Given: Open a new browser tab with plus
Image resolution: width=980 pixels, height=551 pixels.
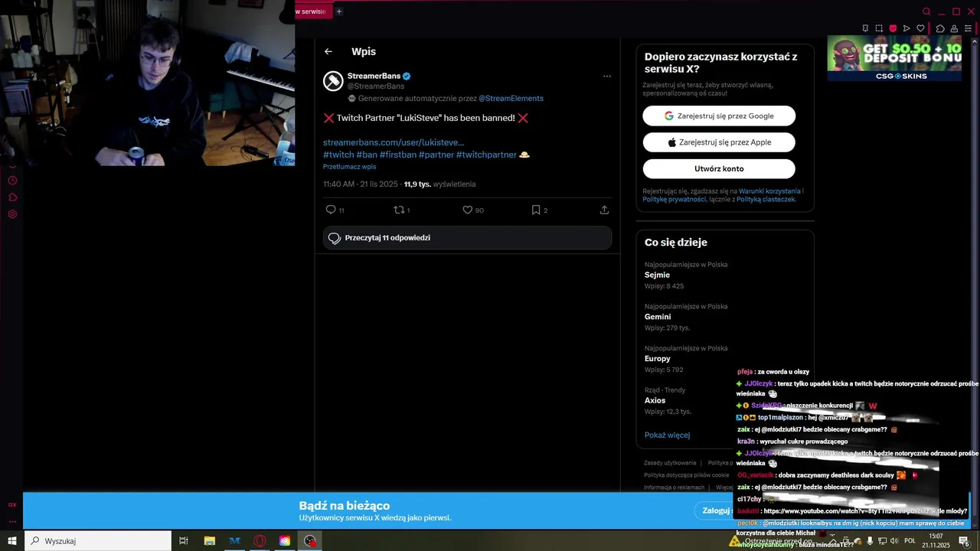Looking at the screenshot, I should [x=339, y=11].
